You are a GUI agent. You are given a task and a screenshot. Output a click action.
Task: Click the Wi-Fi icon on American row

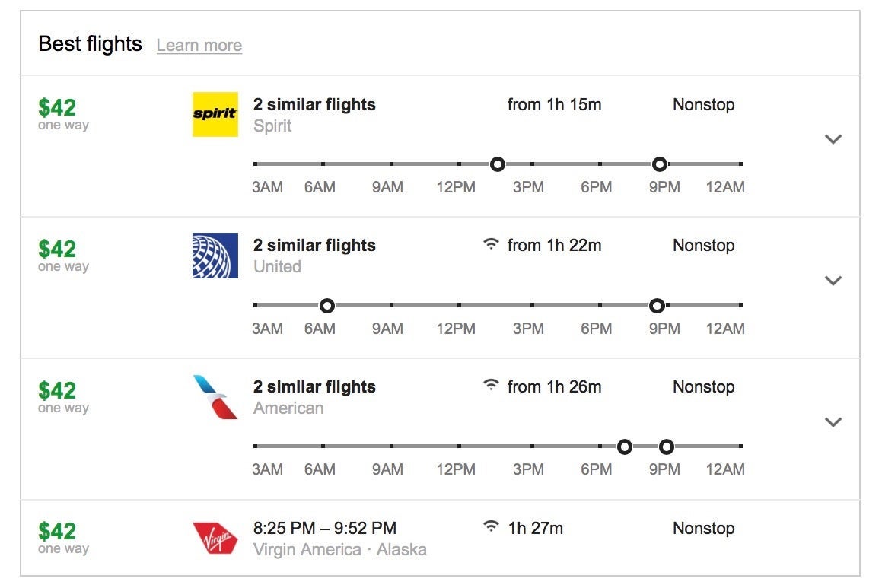point(492,386)
